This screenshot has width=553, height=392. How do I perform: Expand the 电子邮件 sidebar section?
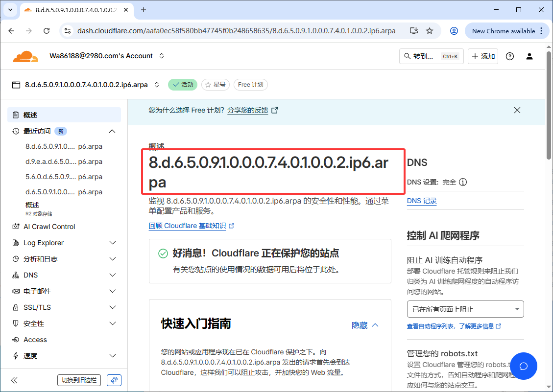tap(35, 291)
